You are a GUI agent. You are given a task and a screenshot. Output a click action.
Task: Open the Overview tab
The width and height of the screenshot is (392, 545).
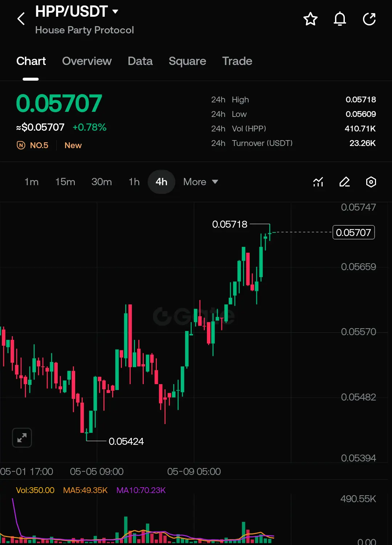coord(87,61)
